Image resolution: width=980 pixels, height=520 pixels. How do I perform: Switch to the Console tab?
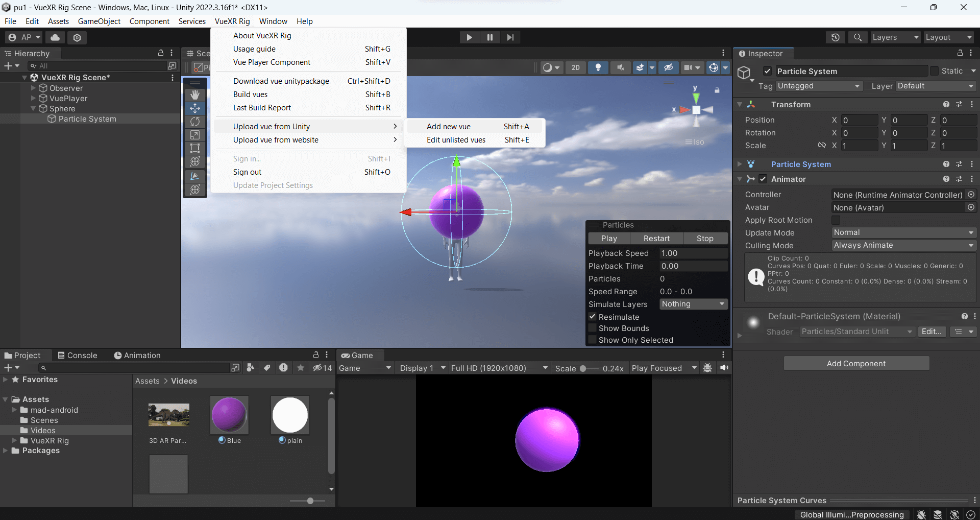(x=77, y=355)
